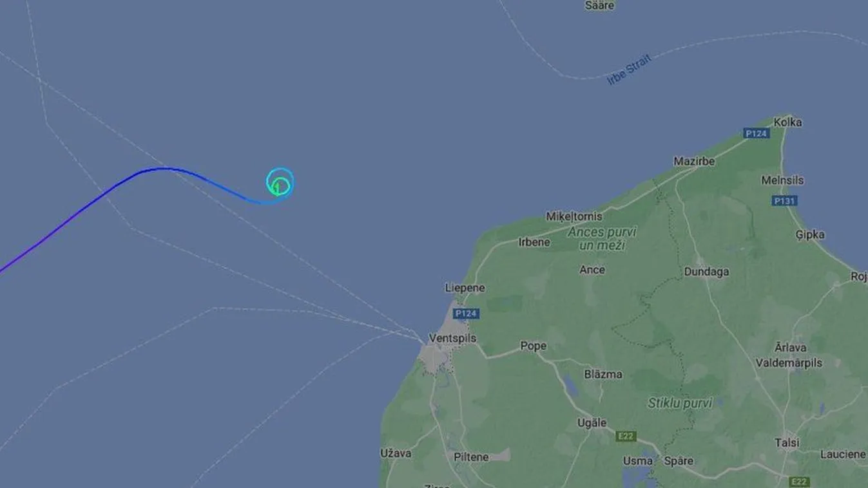Click the P124 road shield above Ventspils

(465, 314)
